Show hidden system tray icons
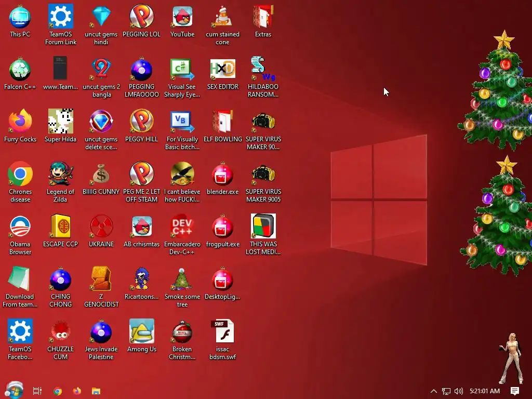The height and width of the screenshot is (399, 532). click(434, 391)
